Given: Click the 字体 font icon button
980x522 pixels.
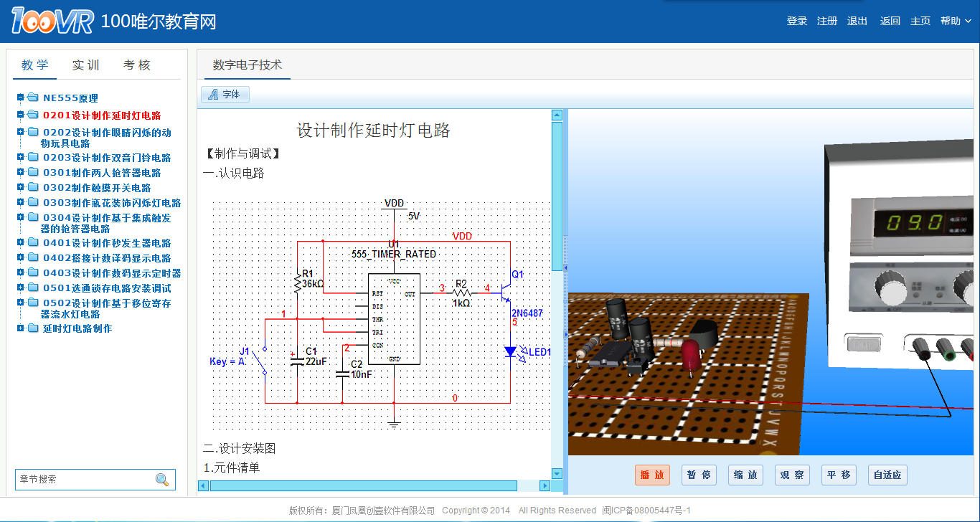Looking at the screenshot, I should point(225,95).
